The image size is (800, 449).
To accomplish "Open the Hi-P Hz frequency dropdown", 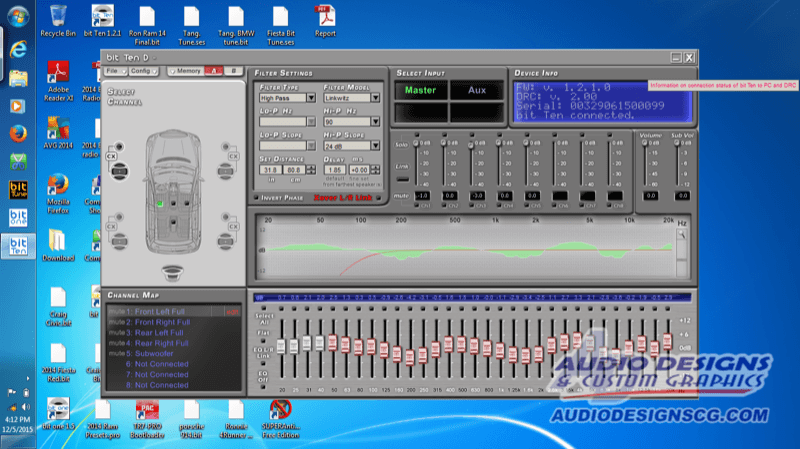I will [x=376, y=121].
